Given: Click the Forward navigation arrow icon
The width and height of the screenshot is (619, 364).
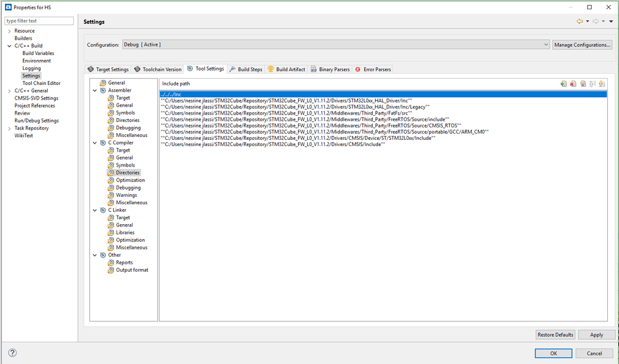Looking at the screenshot, I should pos(595,22).
